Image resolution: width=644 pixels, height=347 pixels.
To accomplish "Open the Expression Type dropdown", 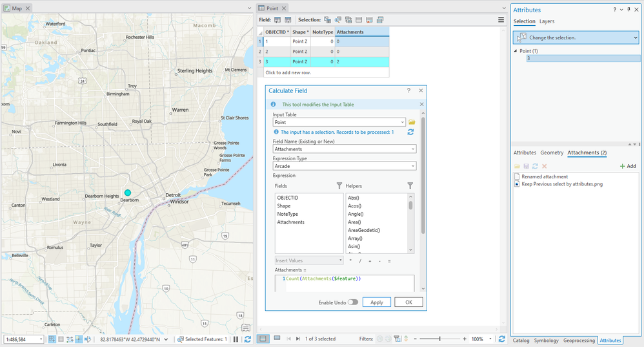I will click(x=412, y=166).
